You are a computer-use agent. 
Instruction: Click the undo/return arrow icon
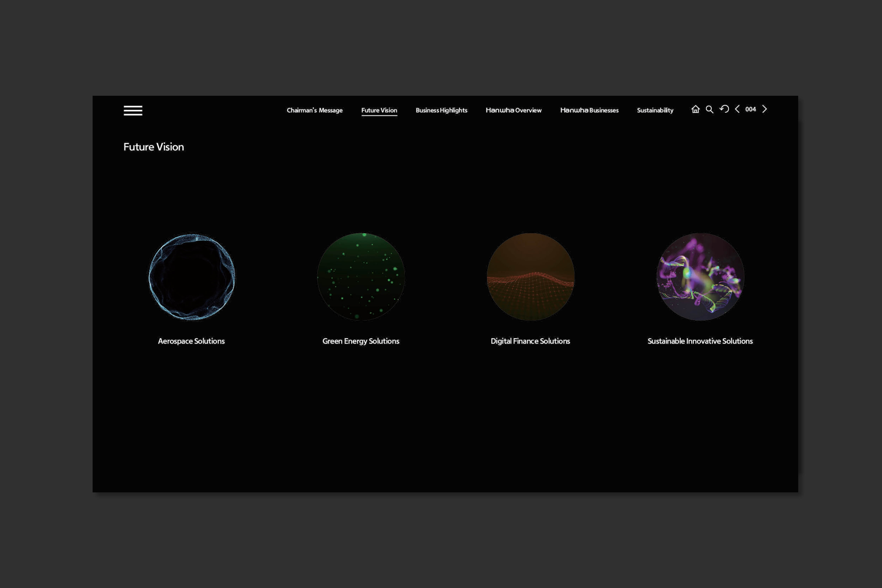pos(724,109)
